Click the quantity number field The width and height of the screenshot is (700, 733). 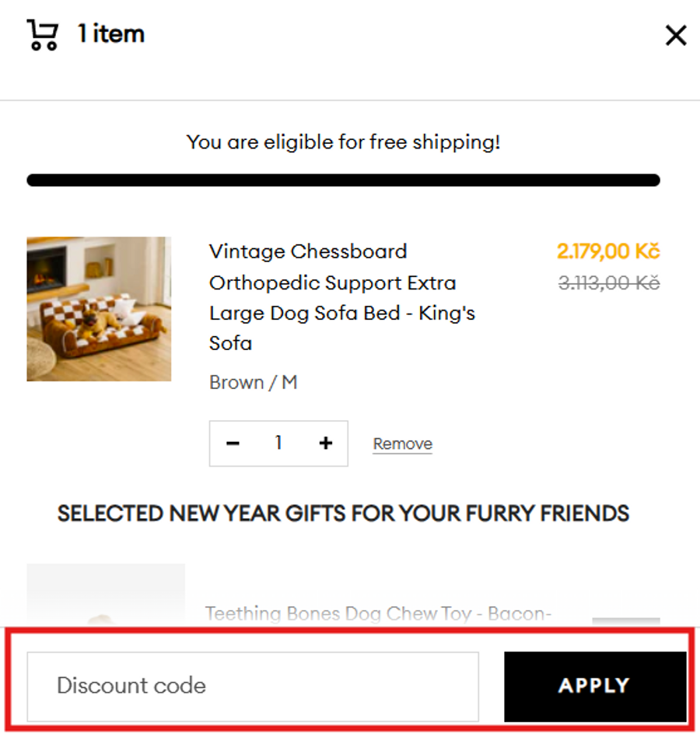[278, 444]
